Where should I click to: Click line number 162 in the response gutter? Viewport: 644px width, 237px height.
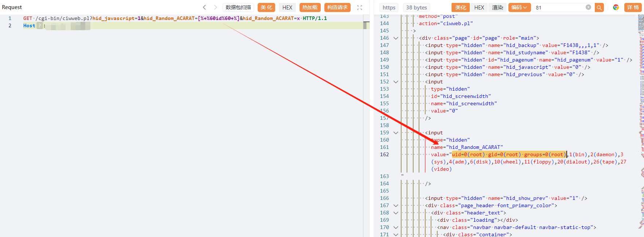385,154
